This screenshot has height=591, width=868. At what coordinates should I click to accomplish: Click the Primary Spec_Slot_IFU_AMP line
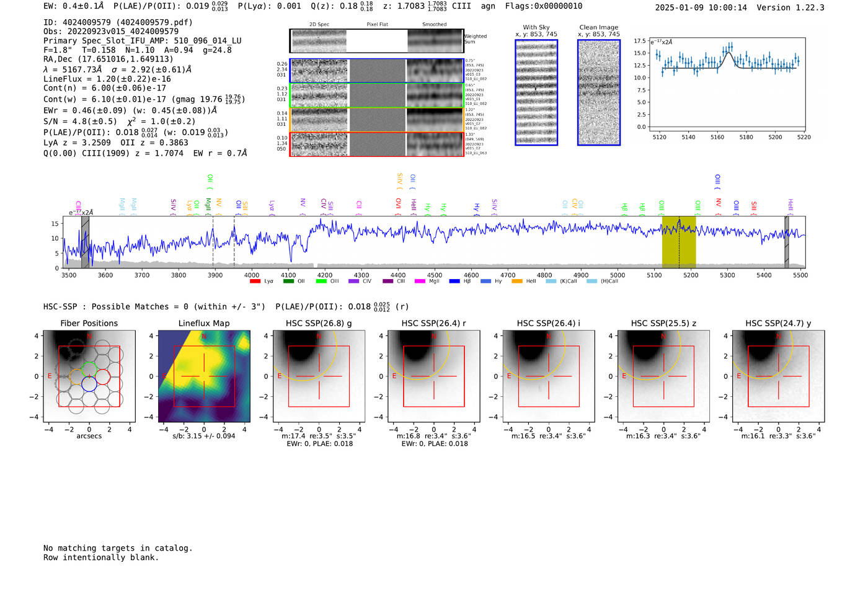pos(143,41)
